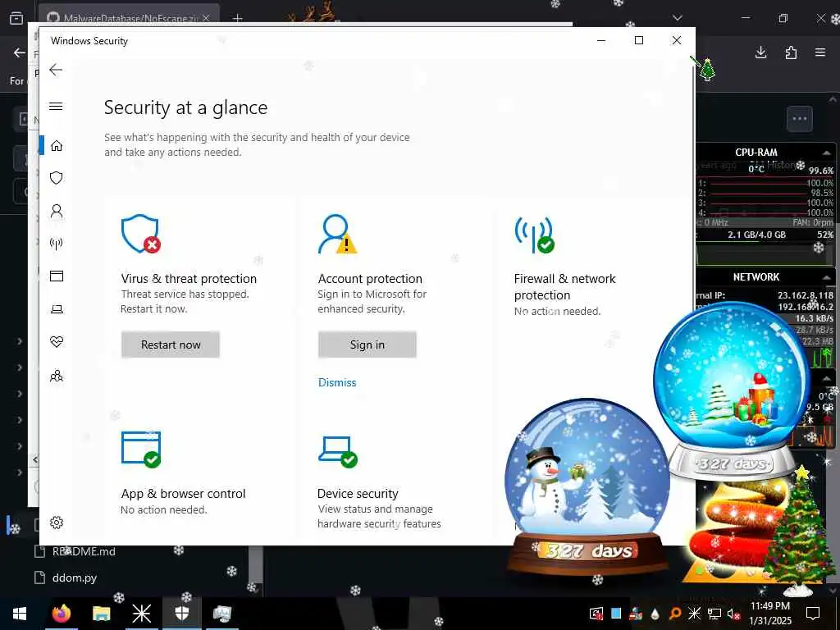Restart now the threat service
This screenshot has width=840, height=630.
(171, 345)
